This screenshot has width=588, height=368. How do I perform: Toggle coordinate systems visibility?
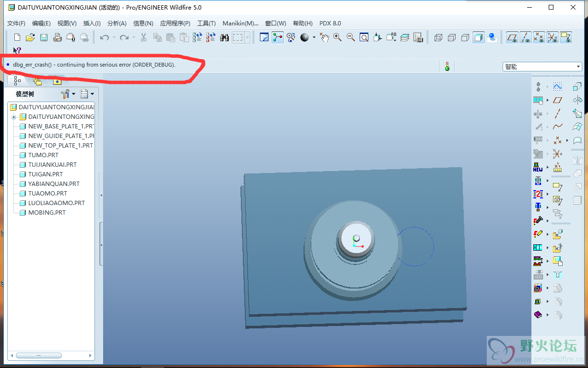point(553,37)
